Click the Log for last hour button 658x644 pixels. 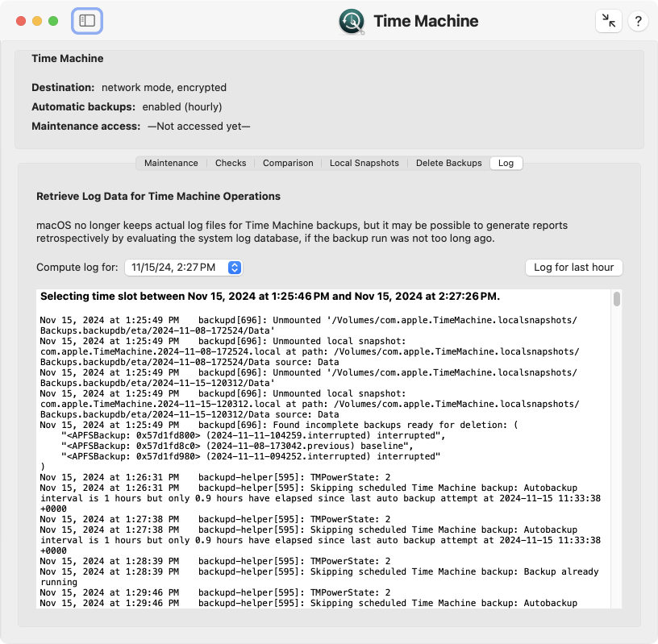click(x=573, y=268)
